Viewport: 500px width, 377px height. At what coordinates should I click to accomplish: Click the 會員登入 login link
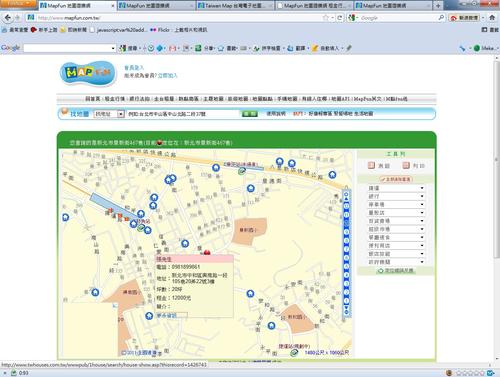(x=134, y=68)
